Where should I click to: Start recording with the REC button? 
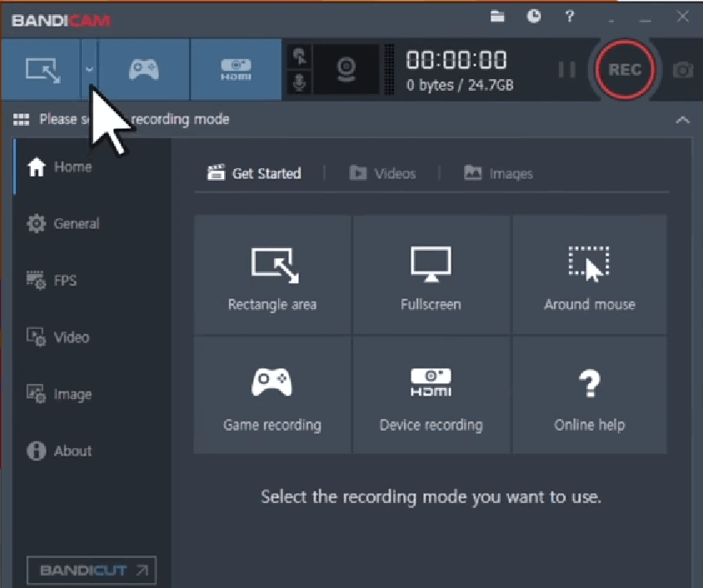click(x=625, y=69)
